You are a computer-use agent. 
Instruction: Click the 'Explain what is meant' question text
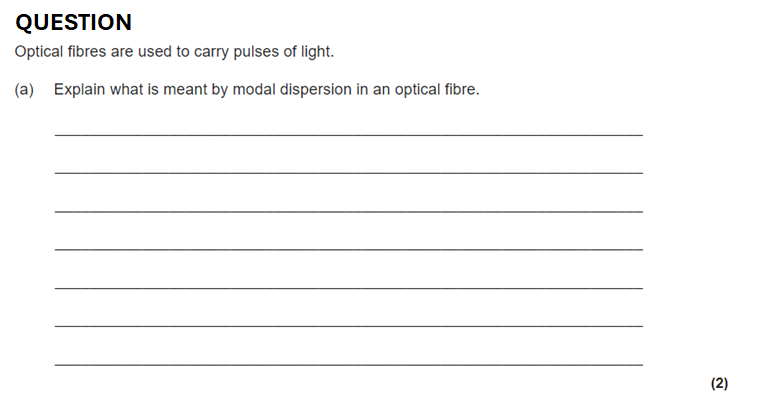pyautogui.click(x=267, y=90)
